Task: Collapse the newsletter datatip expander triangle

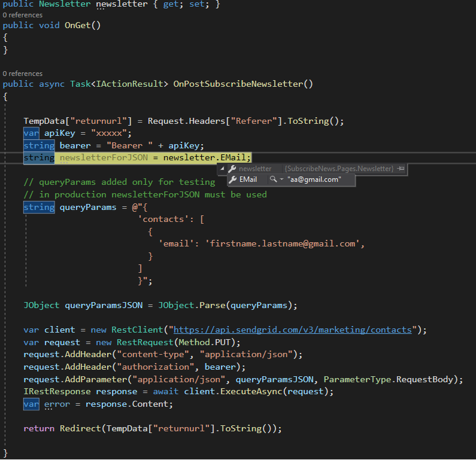Action: pyautogui.click(x=222, y=169)
